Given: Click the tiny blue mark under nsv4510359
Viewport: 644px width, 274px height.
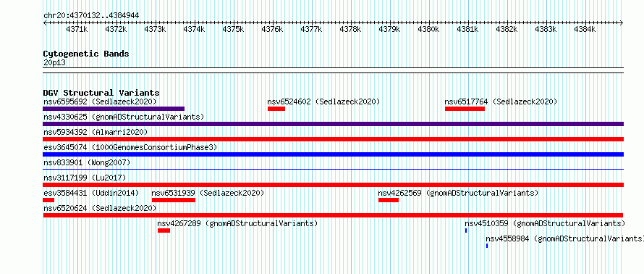Looking at the screenshot, I should (x=466, y=231).
